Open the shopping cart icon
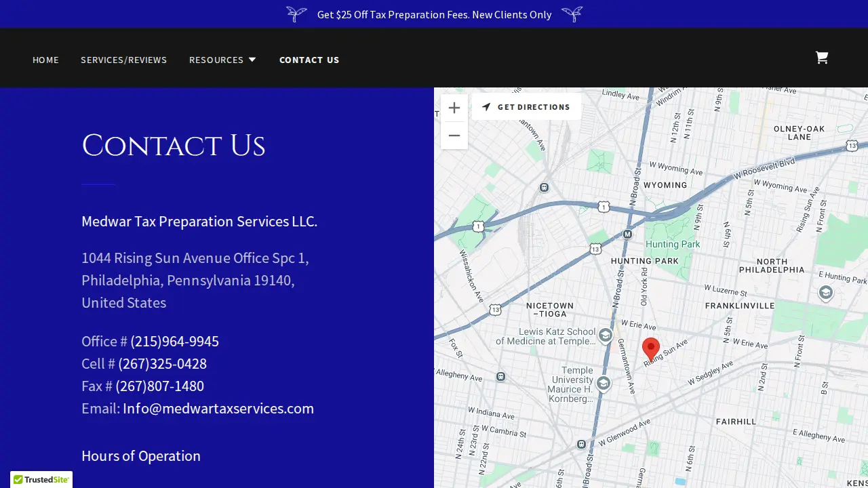 click(x=821, y=58)
